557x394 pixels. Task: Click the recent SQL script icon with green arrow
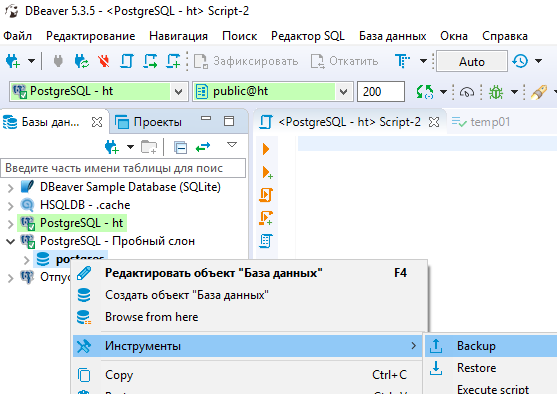(x=150, y=61)
